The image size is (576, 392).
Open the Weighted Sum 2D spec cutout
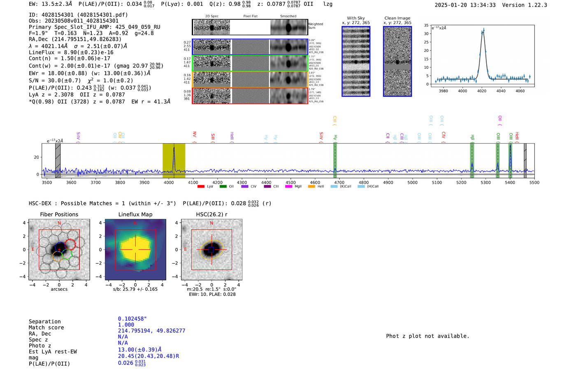pos(250,27)
